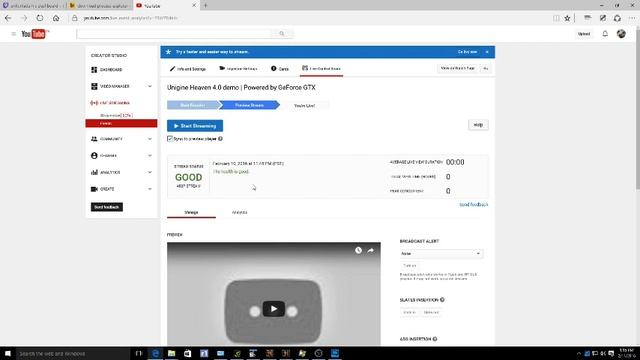Click the Upload button in header
Viewport: 640px width, 360px height.
coord(584,34)
